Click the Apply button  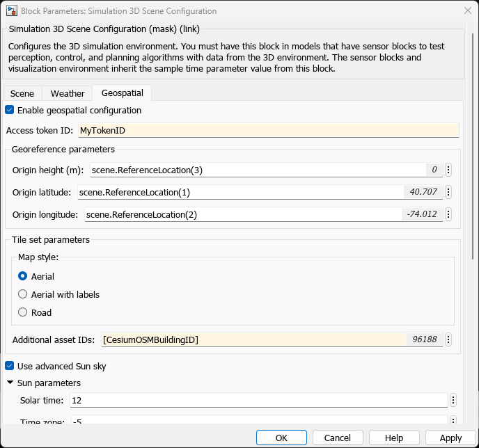click(x=450, y=438)
